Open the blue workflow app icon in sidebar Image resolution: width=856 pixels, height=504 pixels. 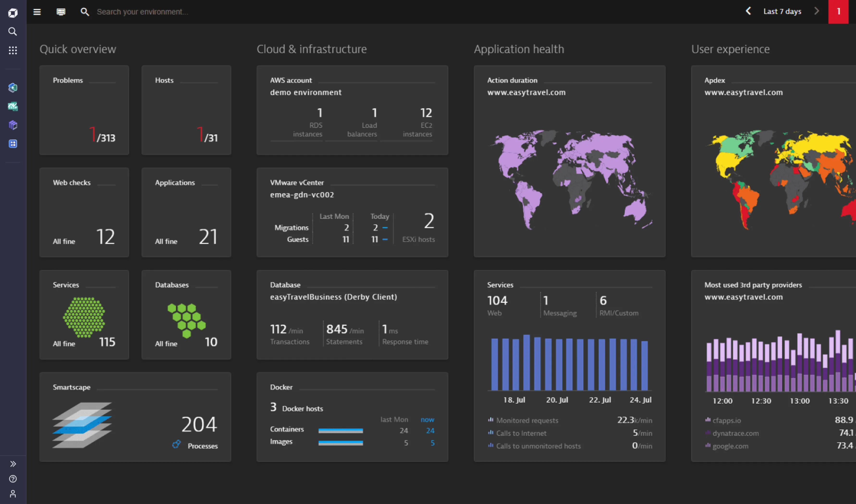(x=12, y=144)
